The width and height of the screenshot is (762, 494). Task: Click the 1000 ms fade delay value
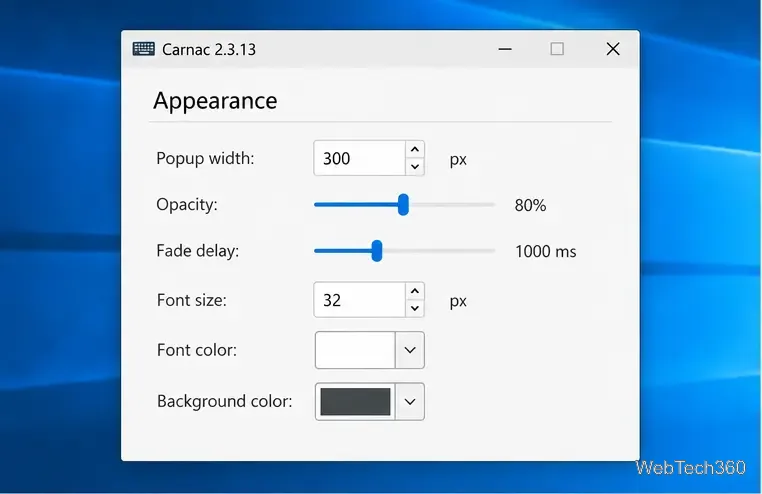pos(545,252)
